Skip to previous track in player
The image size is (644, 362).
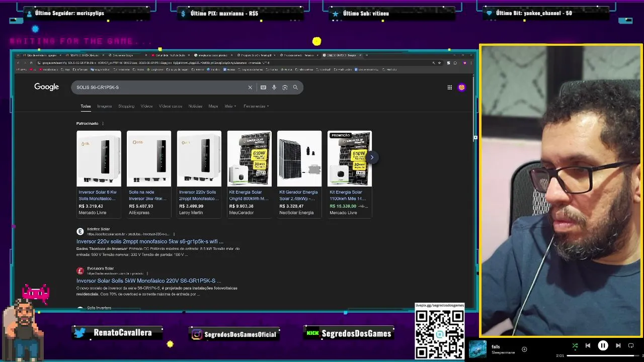588,345
